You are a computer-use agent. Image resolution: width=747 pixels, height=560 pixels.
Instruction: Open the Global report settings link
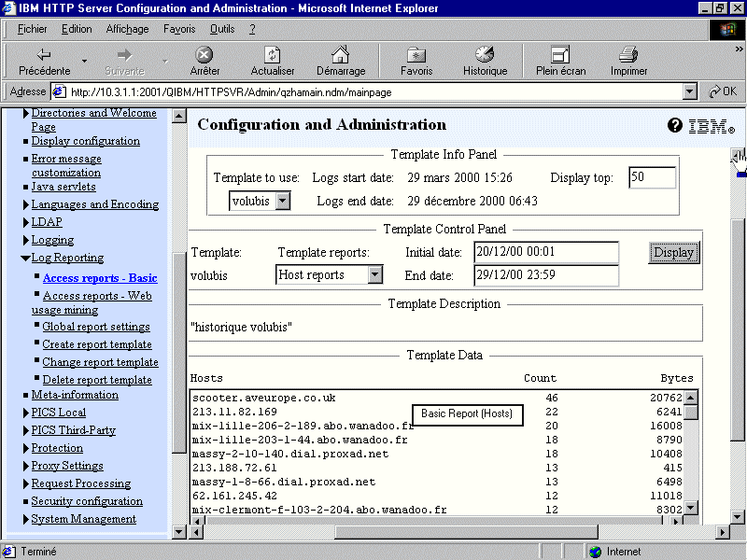point(96,327)
